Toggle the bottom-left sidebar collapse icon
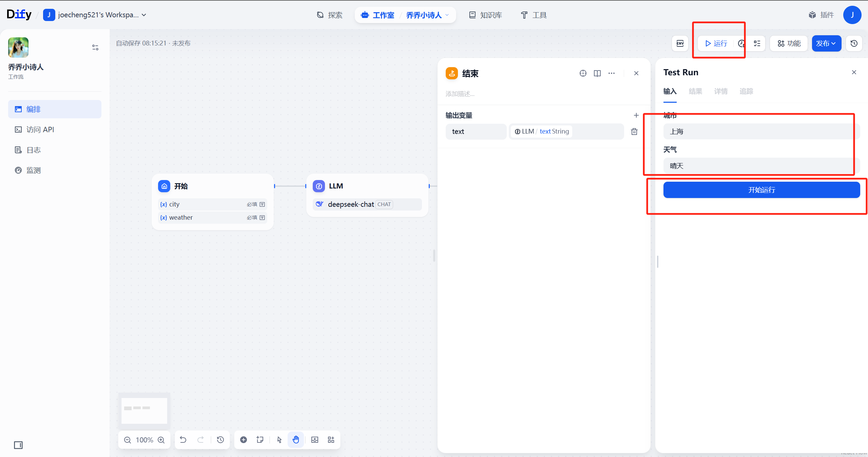868x457 pixels. (x=18, y=445)
